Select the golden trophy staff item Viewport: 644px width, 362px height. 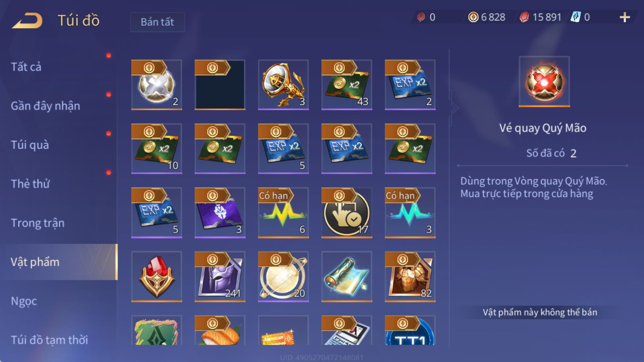pyautogui.click(x=283, y=85)
